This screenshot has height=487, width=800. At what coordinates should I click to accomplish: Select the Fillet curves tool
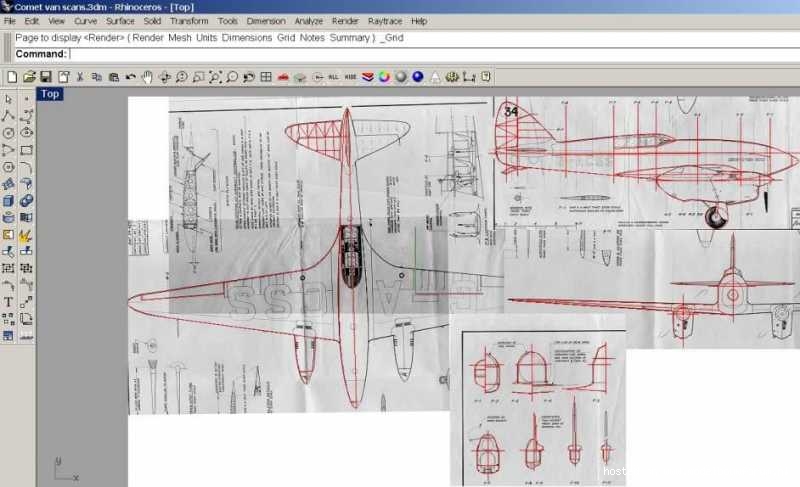(27, 167)
